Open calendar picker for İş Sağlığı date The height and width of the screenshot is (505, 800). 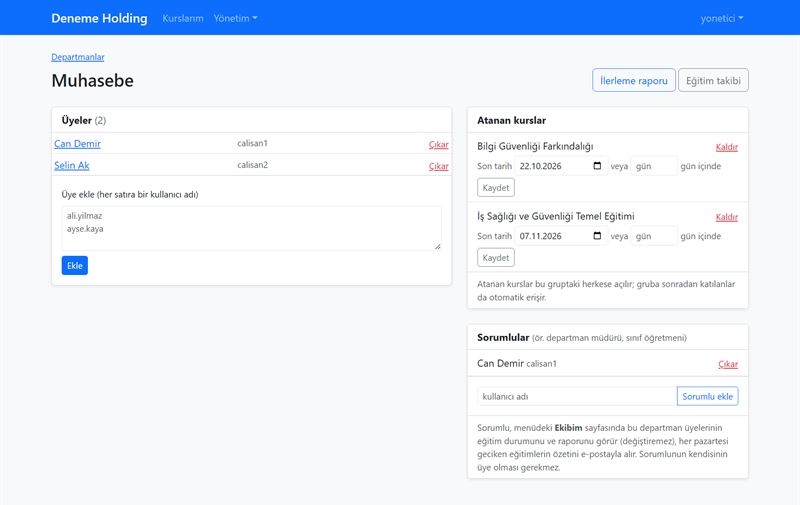tap(597, 236)
